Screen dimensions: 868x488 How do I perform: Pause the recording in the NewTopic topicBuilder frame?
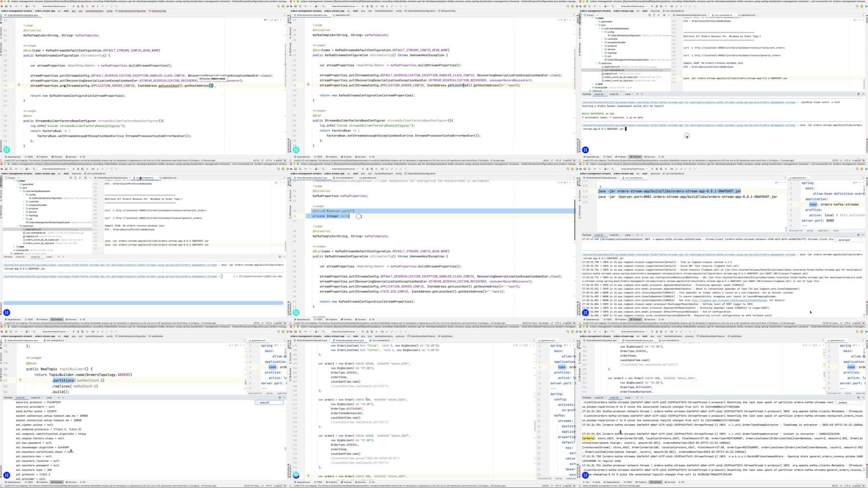point(7,475)
